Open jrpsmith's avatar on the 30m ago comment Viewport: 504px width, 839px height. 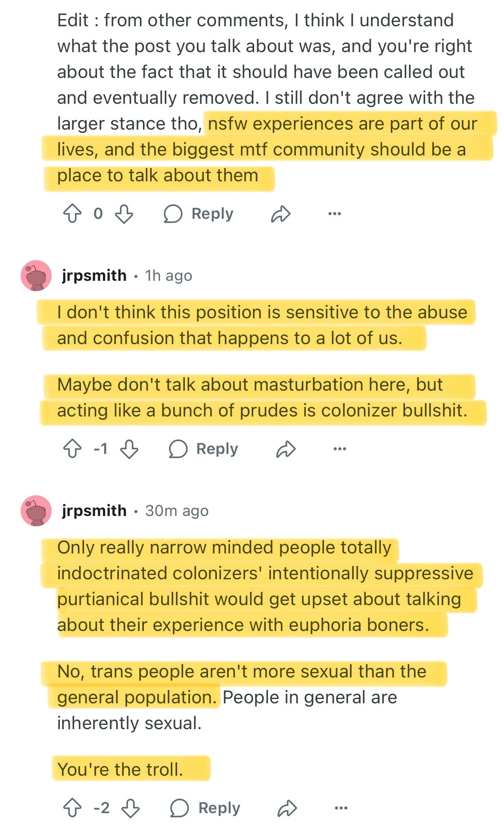(36, 511)
